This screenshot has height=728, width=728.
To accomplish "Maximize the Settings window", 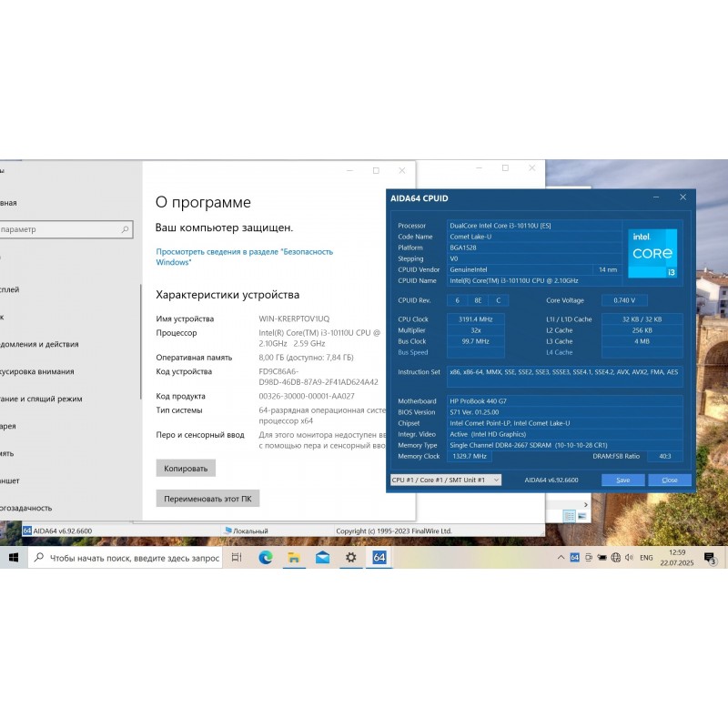I will [376, 171].
